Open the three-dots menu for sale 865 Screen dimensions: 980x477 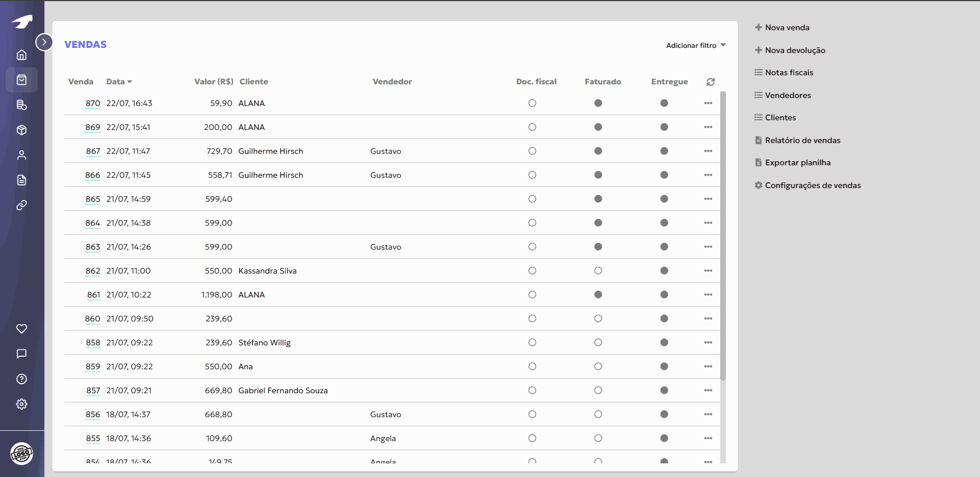coord(708,199)
